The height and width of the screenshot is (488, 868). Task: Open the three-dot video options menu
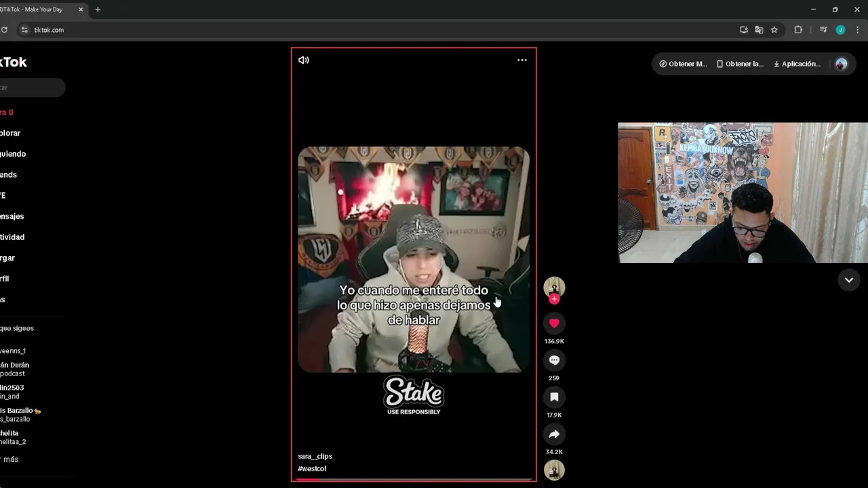click(x=522, y=60)
